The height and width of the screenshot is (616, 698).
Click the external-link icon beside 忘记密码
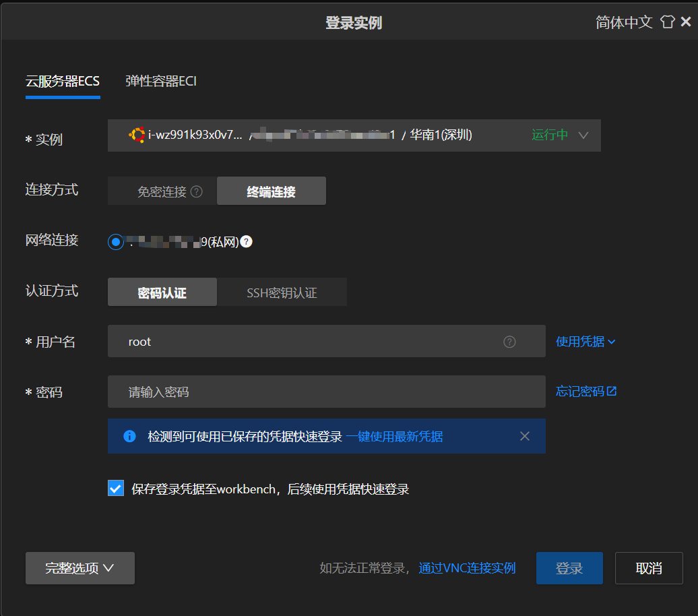[x=612, y=391]
